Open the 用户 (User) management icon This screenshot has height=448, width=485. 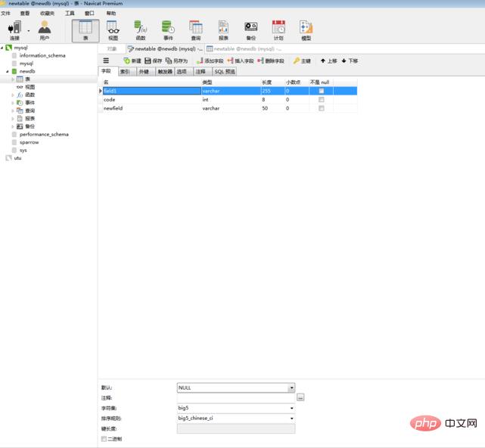(45, 30)
